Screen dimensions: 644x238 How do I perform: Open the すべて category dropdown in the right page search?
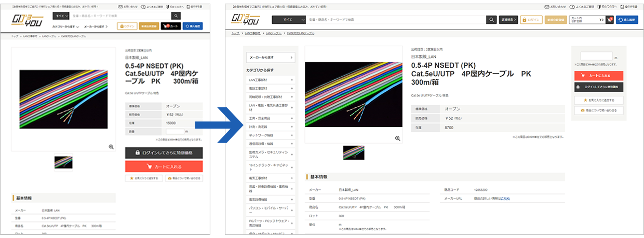coord(289,20)
